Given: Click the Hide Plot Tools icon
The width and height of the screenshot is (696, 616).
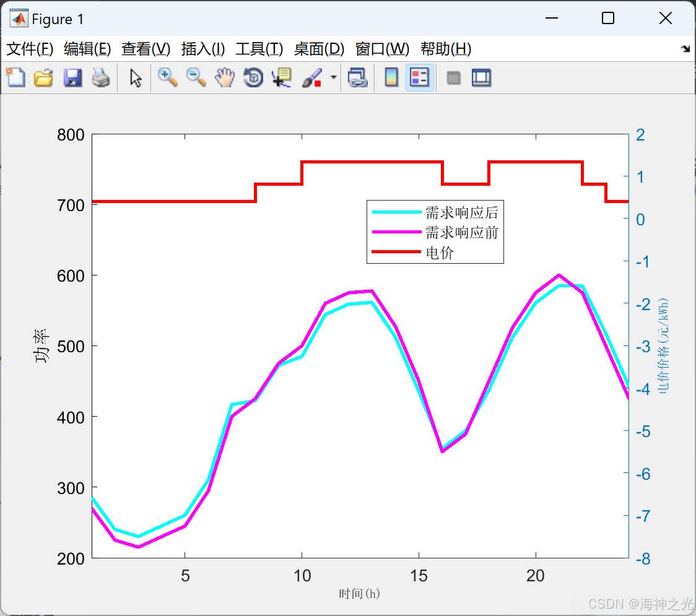Looking at the screenshot, I should tap(453, 78).
